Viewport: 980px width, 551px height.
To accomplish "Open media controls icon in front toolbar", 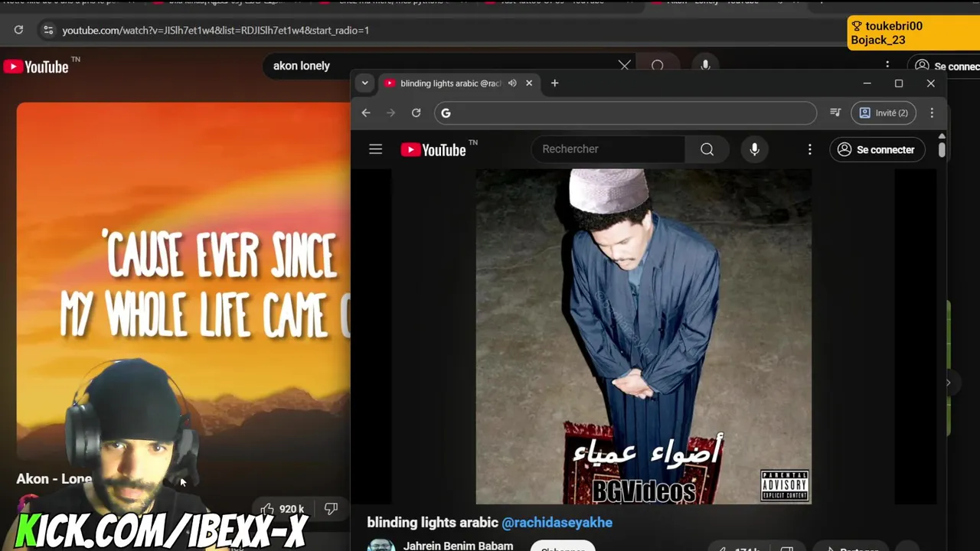I will (835, 112).
